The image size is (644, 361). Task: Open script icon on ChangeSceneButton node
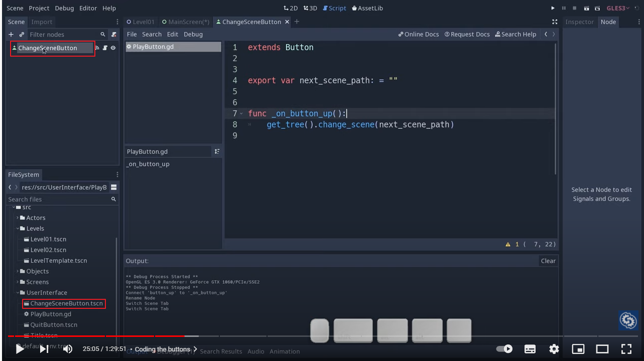[105, 48]
